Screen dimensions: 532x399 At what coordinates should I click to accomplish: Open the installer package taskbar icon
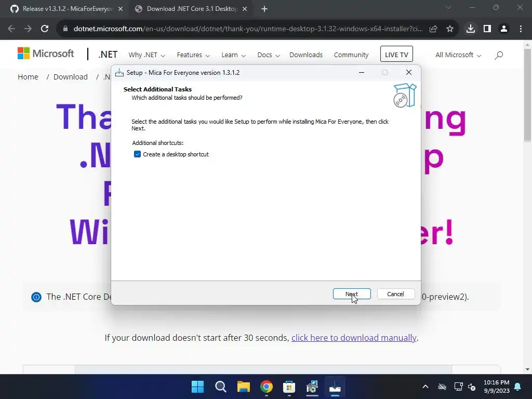coord(312,387)
